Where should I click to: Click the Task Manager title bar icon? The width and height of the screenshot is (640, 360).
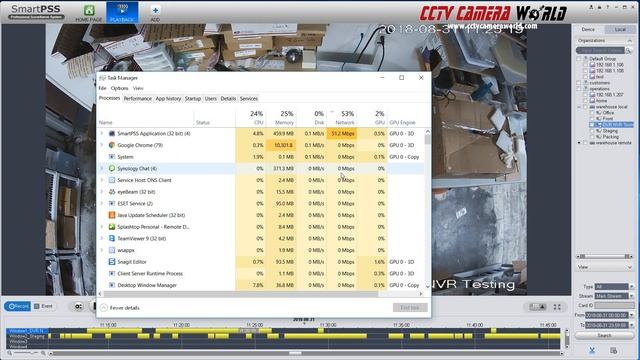point(102,78)
